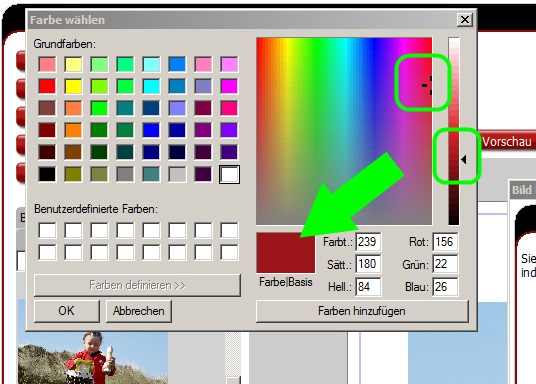
Task: Click the Sätt. saturation field showing 180
Action: (x=368, y=264)
